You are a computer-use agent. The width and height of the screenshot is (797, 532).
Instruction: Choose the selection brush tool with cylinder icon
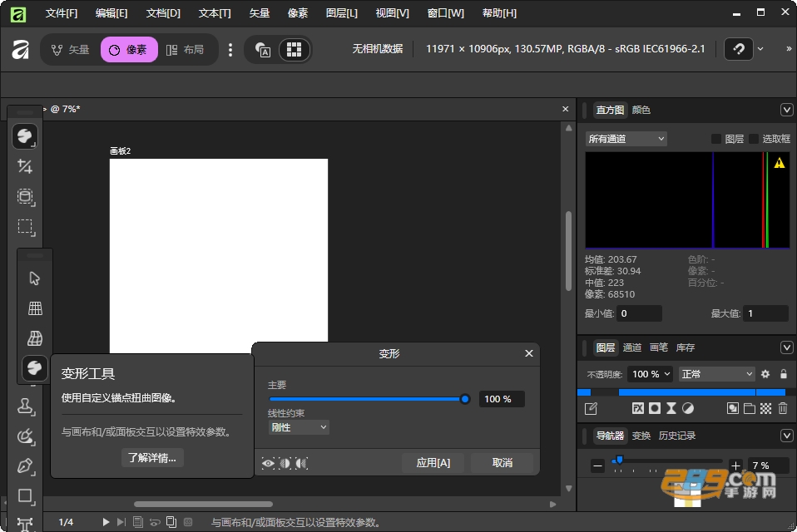click(26, 197)
